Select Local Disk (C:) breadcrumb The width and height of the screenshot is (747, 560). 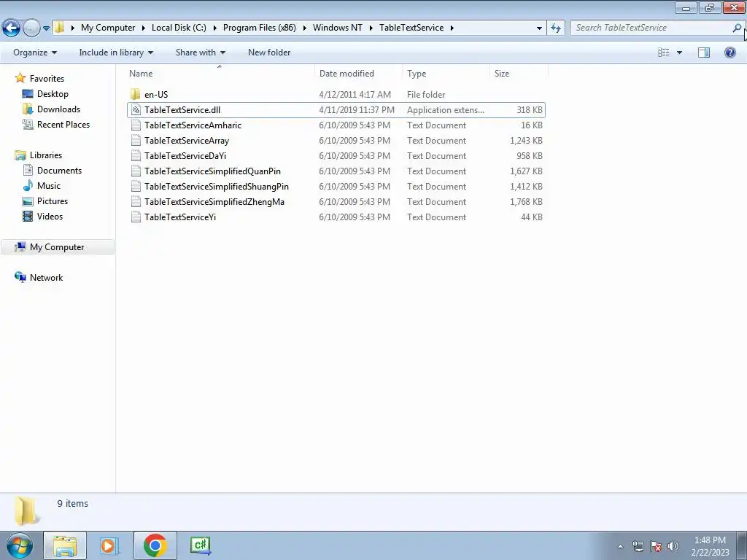point(179,28)
